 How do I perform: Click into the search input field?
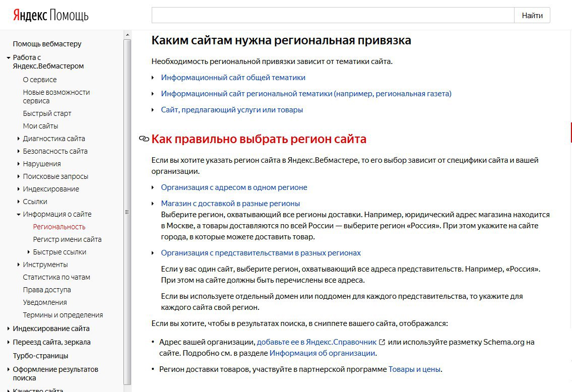333,15
